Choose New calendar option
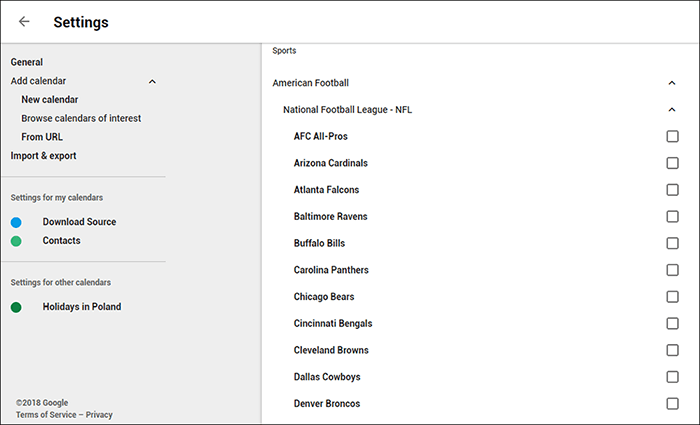Viewport: 700px width, 425px height. [x=50, y=100]
